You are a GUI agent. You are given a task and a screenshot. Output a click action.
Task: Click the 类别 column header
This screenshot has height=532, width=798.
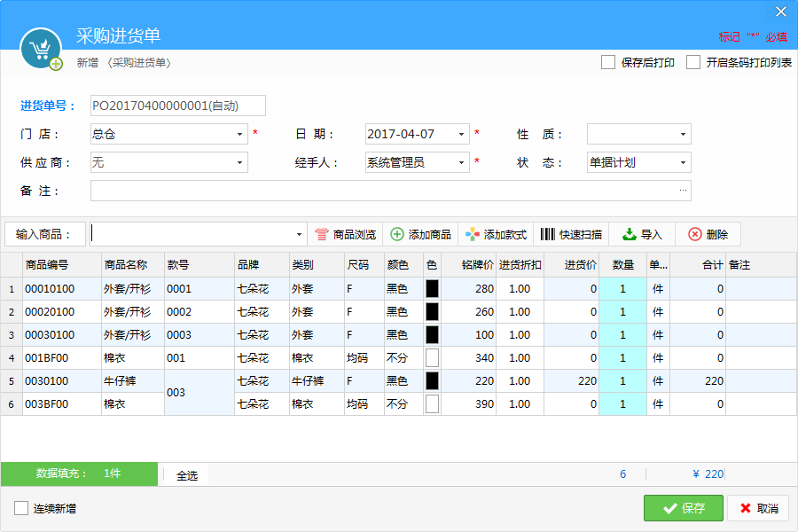tap(317, 265)
